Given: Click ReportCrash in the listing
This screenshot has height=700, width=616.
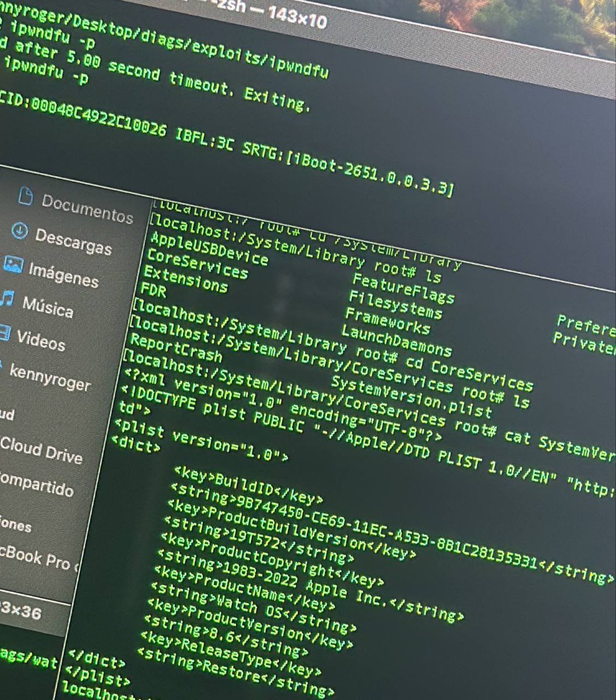Looking at the screenshot, I should click(176, 348).
